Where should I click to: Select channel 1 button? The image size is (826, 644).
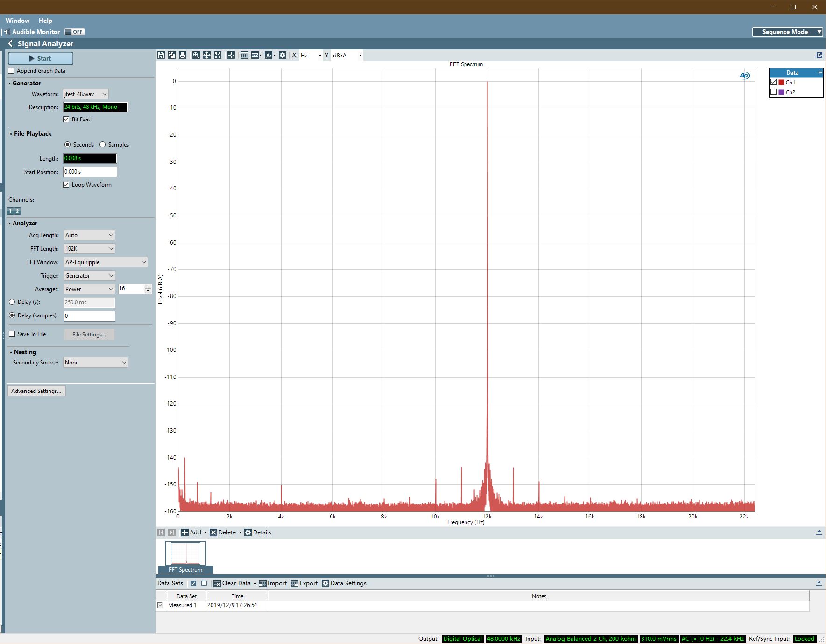[11, 211]
